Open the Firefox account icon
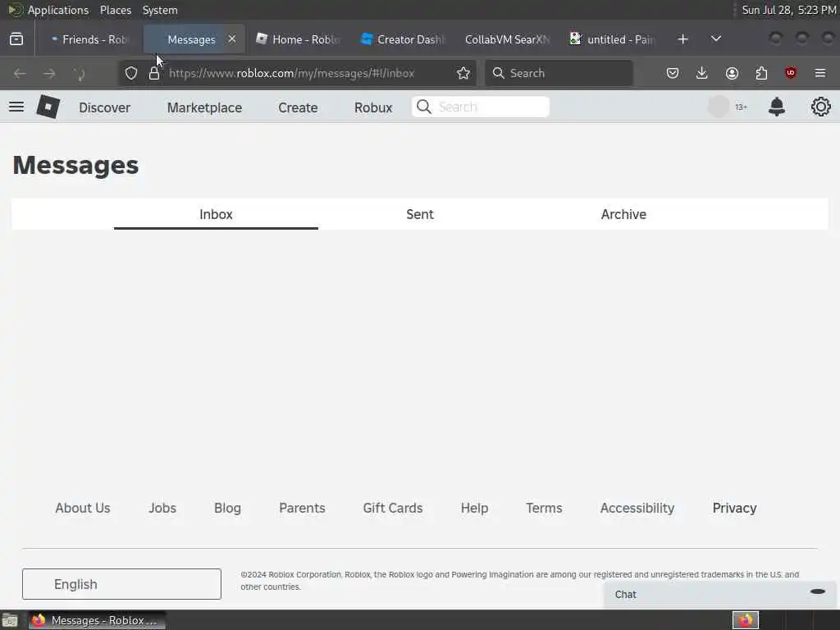This screenshot has width=840, height=630. click(x=732, y=73)
